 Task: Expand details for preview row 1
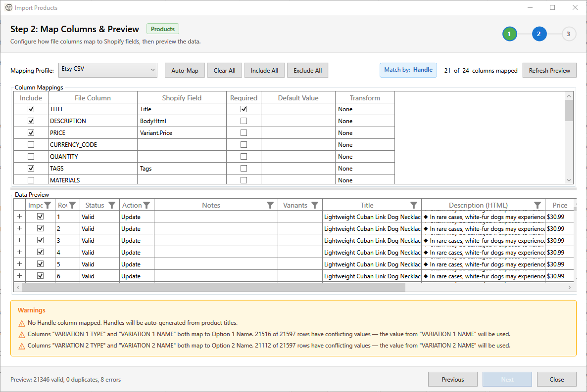[x=19, y=217]
